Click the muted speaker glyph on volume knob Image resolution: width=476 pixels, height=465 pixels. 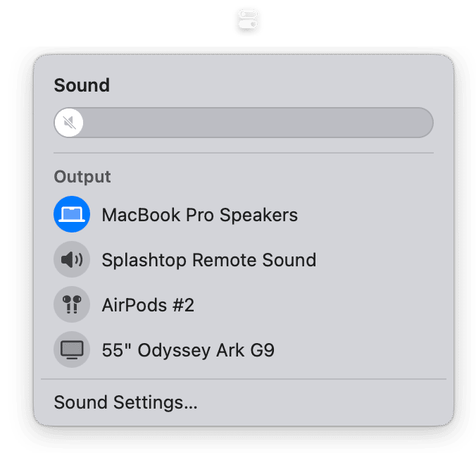(x=70, y=123)
